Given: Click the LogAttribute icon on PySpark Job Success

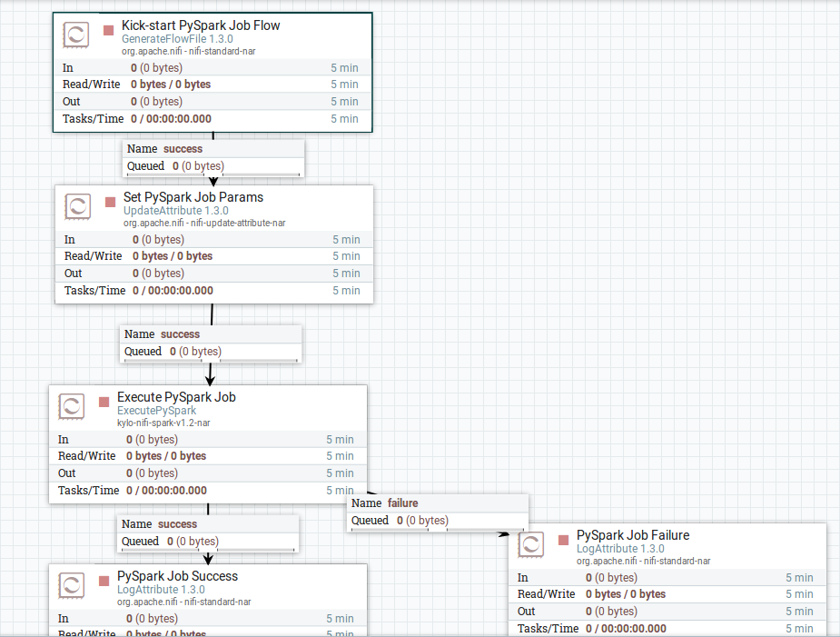Looking at the screenshot, I should click(x=71, y=586).
